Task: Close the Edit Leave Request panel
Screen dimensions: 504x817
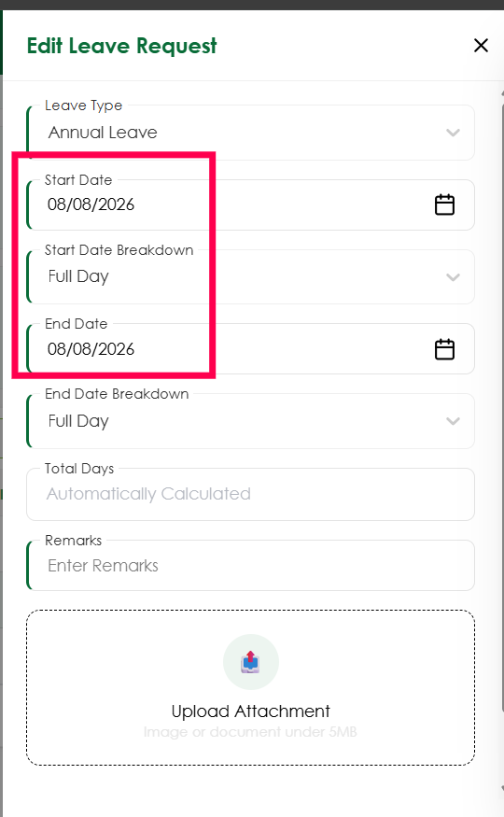Action: click(481, 46)
